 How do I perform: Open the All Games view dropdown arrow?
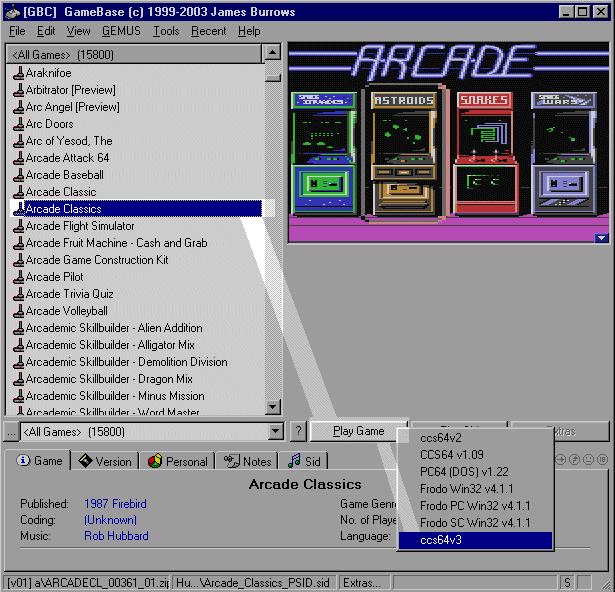275,432
